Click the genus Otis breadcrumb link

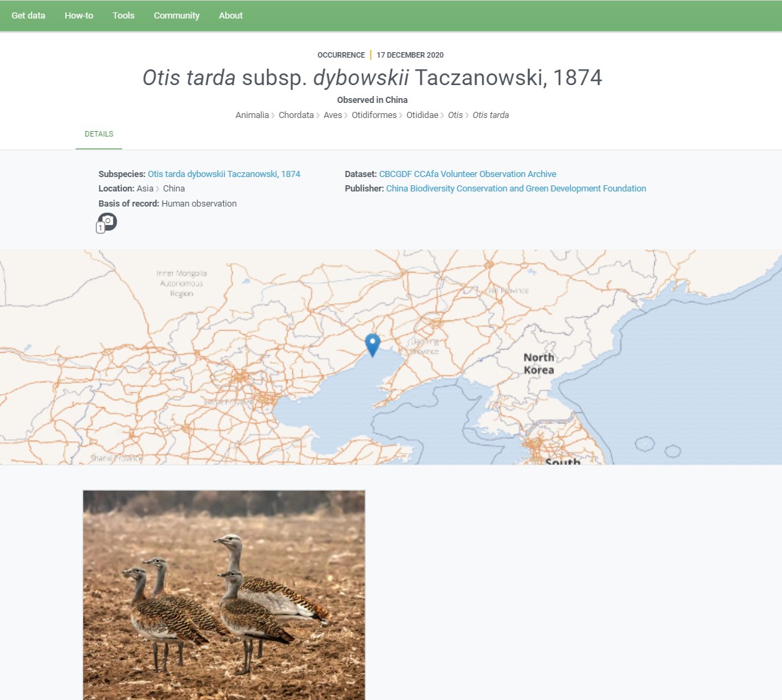click(455, 115)
